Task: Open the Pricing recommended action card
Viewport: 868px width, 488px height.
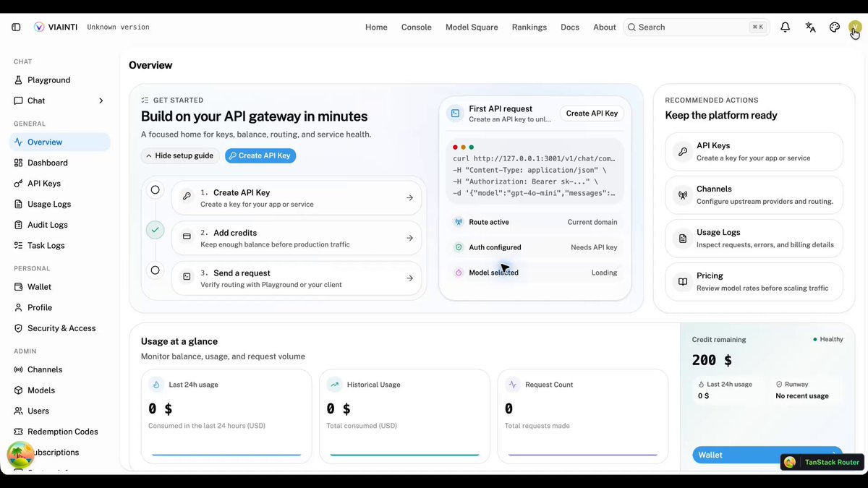Action: coord(754,281)
